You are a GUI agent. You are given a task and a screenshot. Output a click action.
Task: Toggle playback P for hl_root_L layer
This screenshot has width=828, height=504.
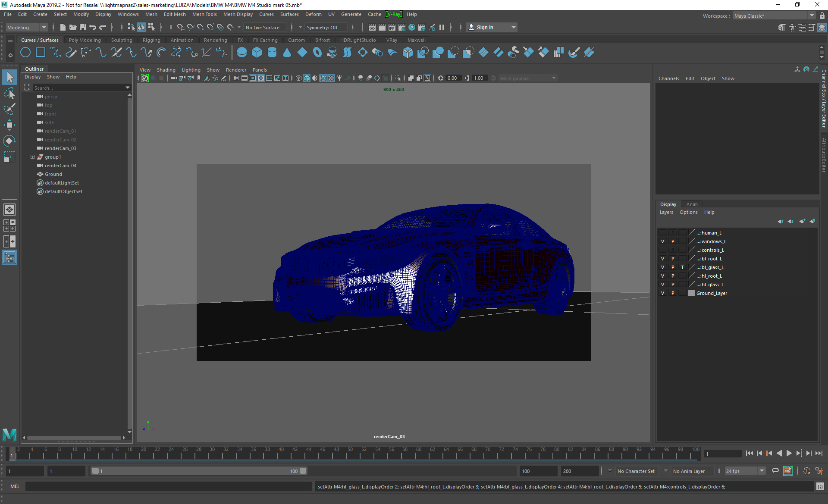672,276
